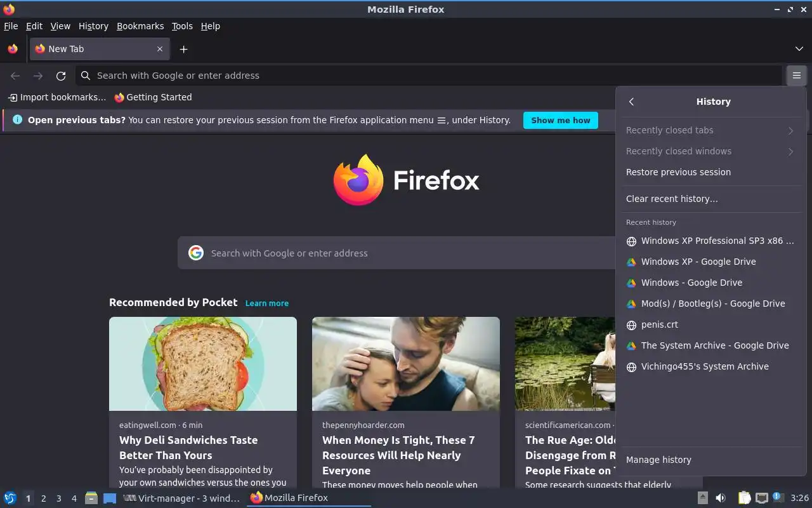Open the File menu
The width and height of the screenshot is (812, 508).
(x=11, y=26)
